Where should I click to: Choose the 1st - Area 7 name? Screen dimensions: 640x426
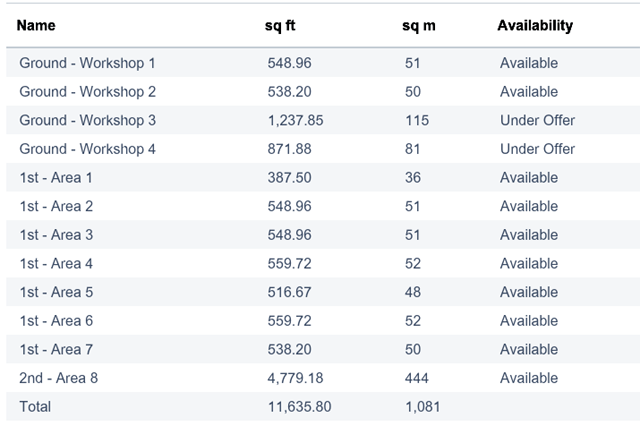pos(56,350)
